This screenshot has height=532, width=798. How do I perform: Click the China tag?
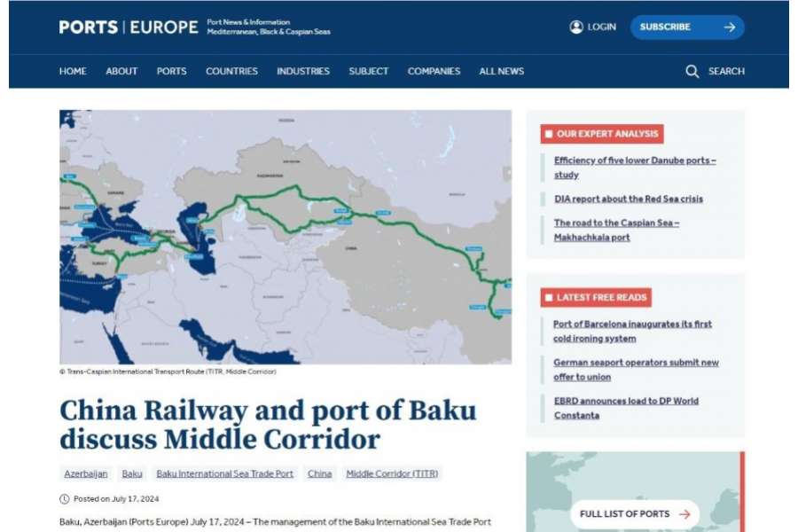click(319, 474)
